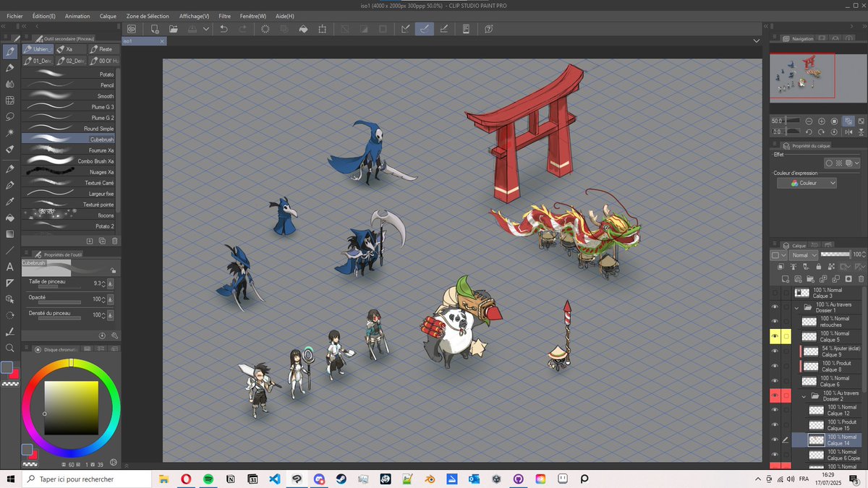Screen dimensions: 868x488
Task: Adjust layer opacity slider in Calque panel
Action: (x=835, y=254)
